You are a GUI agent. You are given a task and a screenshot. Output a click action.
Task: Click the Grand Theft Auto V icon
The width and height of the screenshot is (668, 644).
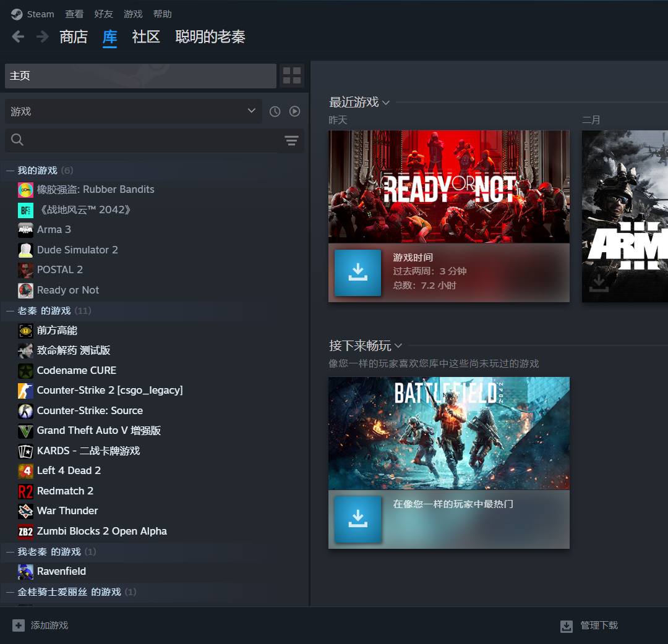25,431
